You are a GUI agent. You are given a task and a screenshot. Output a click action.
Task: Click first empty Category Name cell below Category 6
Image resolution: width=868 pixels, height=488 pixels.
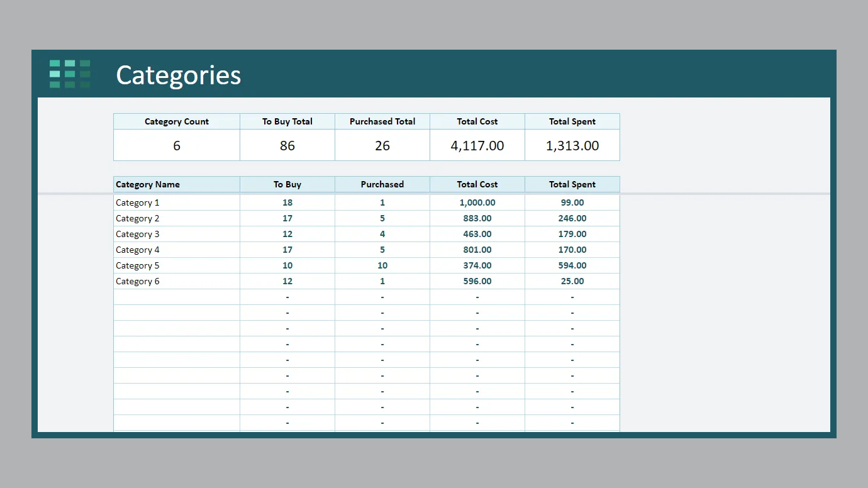point(176,297)
